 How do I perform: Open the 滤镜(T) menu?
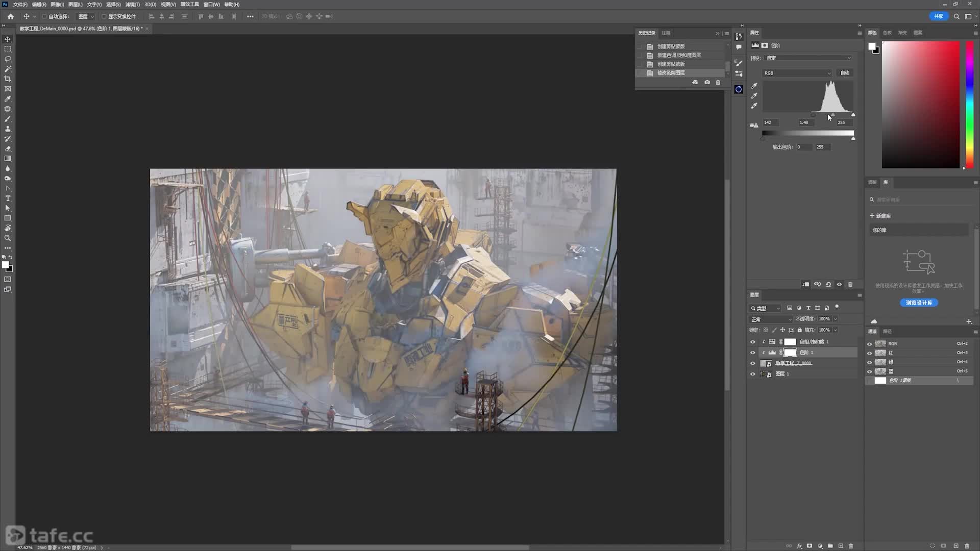132,4
